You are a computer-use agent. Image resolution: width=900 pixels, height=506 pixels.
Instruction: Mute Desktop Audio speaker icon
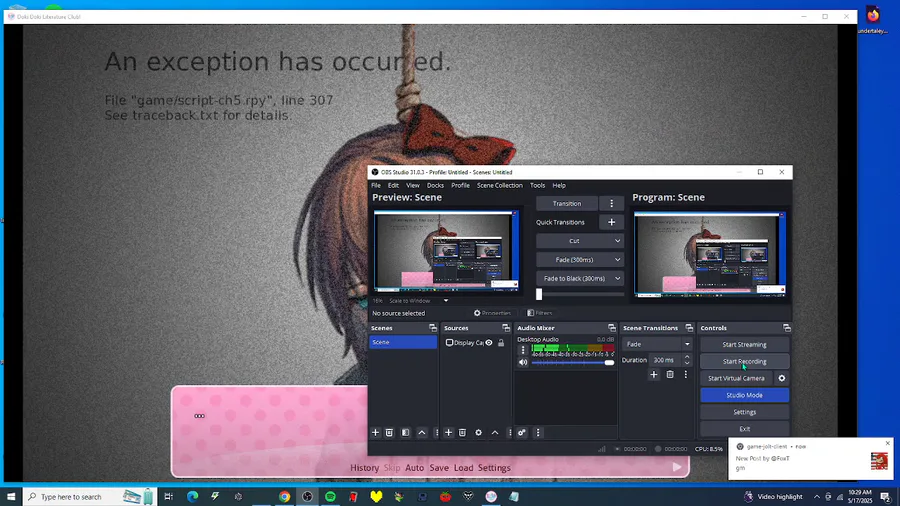tap(523, 363)
